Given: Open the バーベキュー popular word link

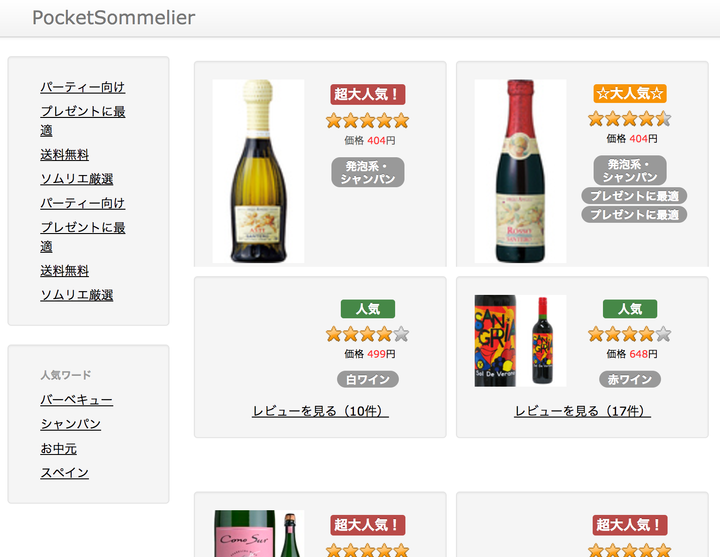Looking at the screenshot, I should point(77,399).
